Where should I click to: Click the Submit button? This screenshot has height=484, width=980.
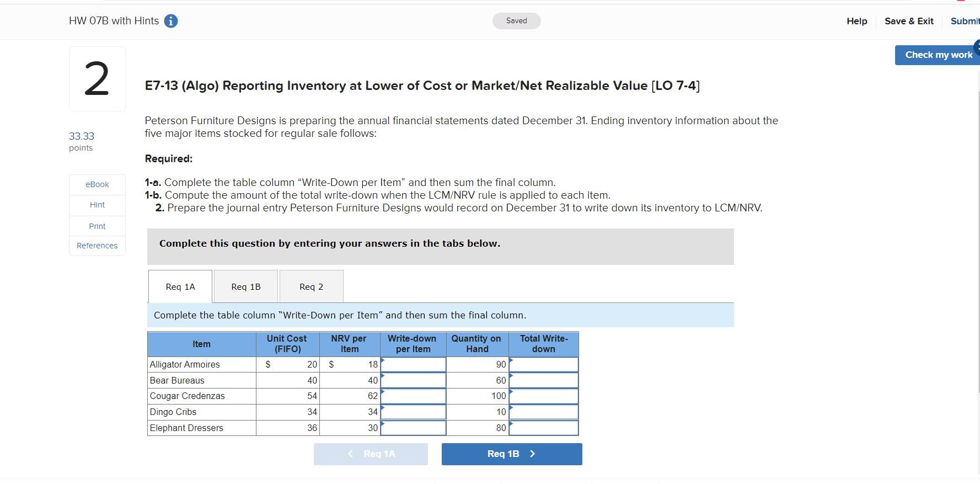tap(965, 21)
